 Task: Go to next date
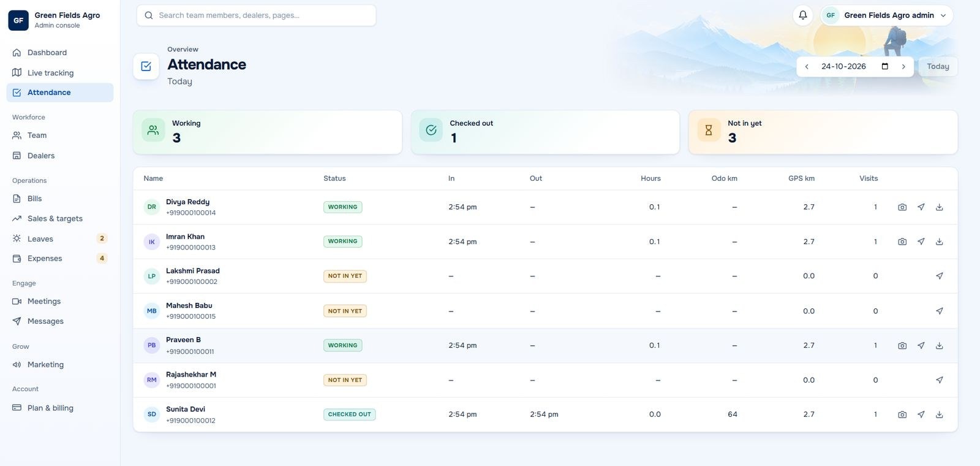coord(903,66)
